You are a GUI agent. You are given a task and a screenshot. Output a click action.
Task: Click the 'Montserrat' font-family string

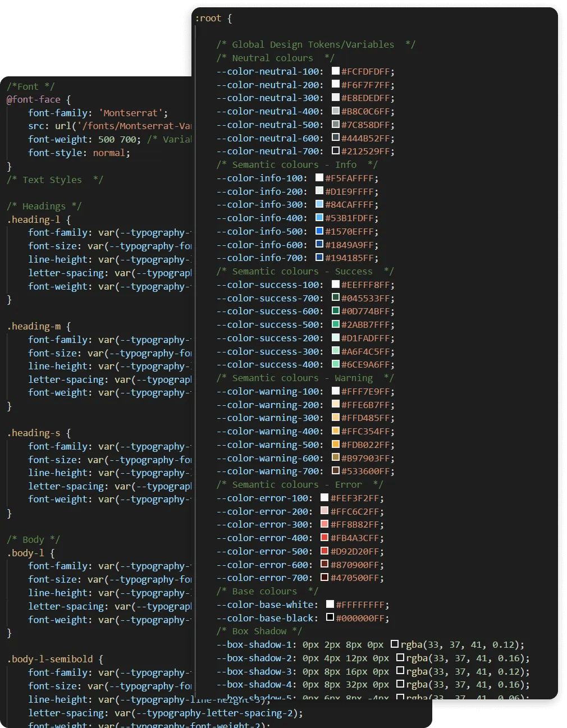click(130, 113)
